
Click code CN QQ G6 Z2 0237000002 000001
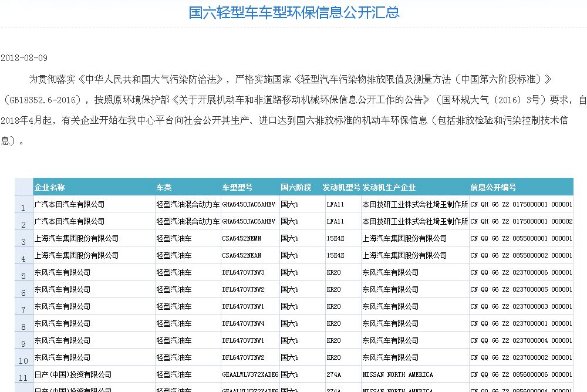click(x=521, y=358)
